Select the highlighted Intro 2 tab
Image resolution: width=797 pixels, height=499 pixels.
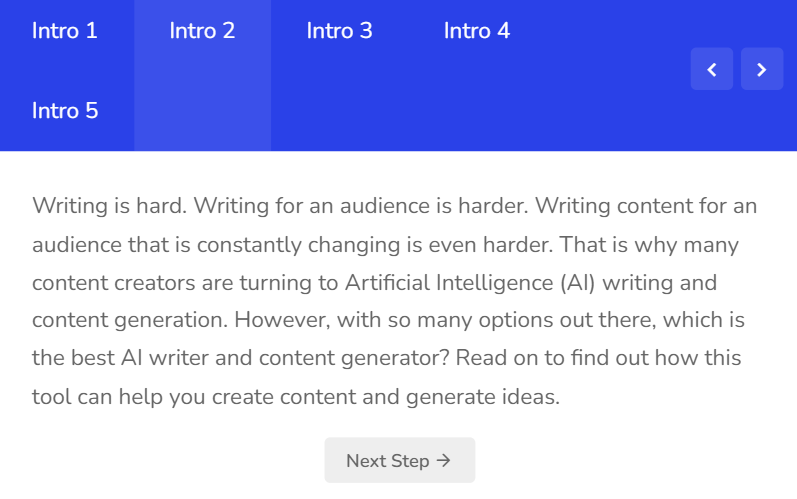click(202, 30)
